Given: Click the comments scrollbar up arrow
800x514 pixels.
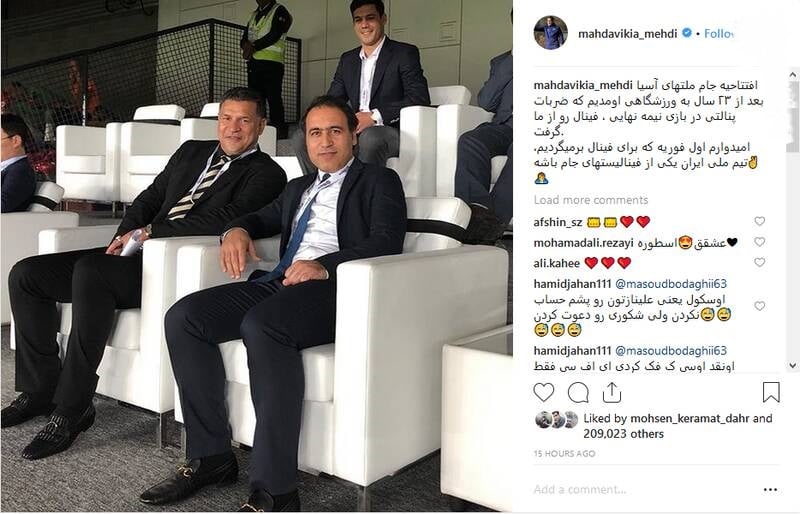Looking at the screenshot, I should (793, 75).
